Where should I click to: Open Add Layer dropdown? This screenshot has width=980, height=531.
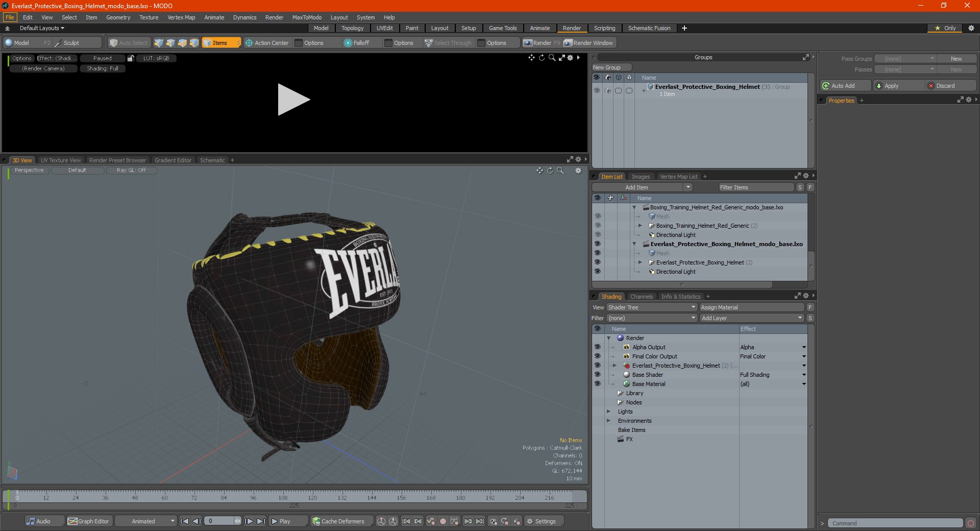point(752,318)
